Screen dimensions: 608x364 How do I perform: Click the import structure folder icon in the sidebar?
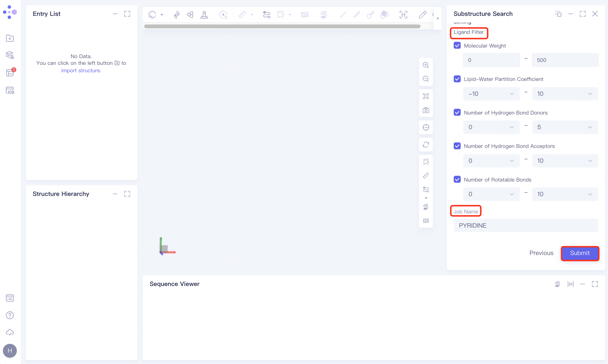(x=10, y=38)
